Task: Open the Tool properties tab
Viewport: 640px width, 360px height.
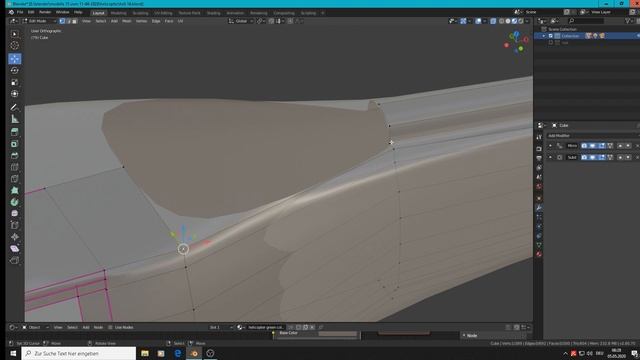Action: click(539, 137)
